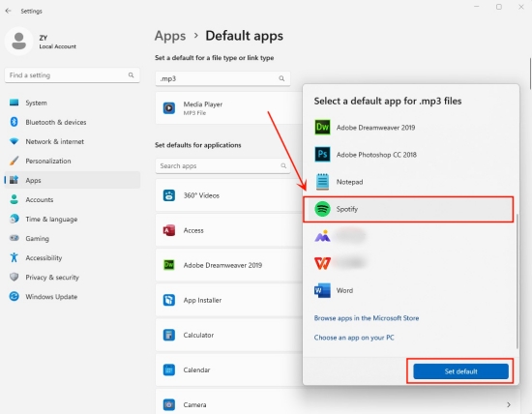
Task: Click the Notepad icon in dialog
Action: (x=322, y=182)
